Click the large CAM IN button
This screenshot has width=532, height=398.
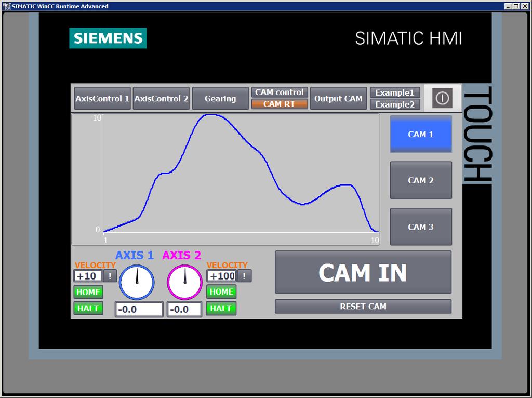coord(363,272)
